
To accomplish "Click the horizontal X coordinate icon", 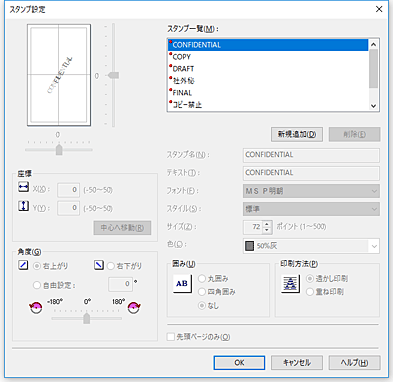I will pyautogui.click(x=23, y=187).
